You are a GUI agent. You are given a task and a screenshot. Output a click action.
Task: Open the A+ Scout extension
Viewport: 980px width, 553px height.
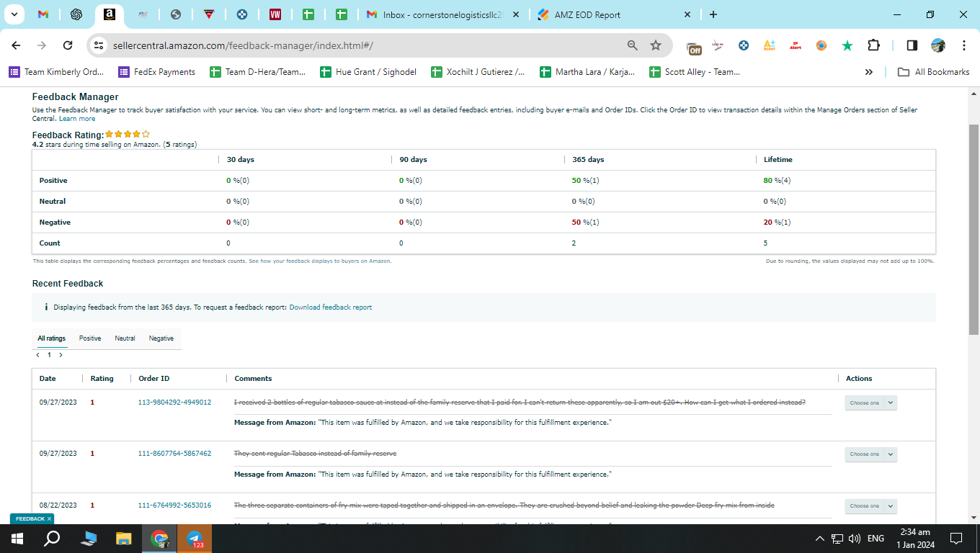[x=770, y=45]
